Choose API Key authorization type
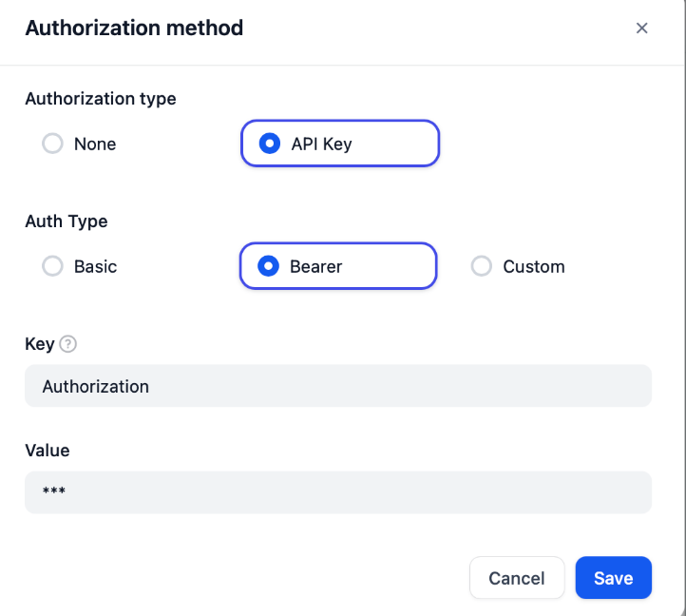This screenshot has width=686, height=616. (x=340, y=144)
